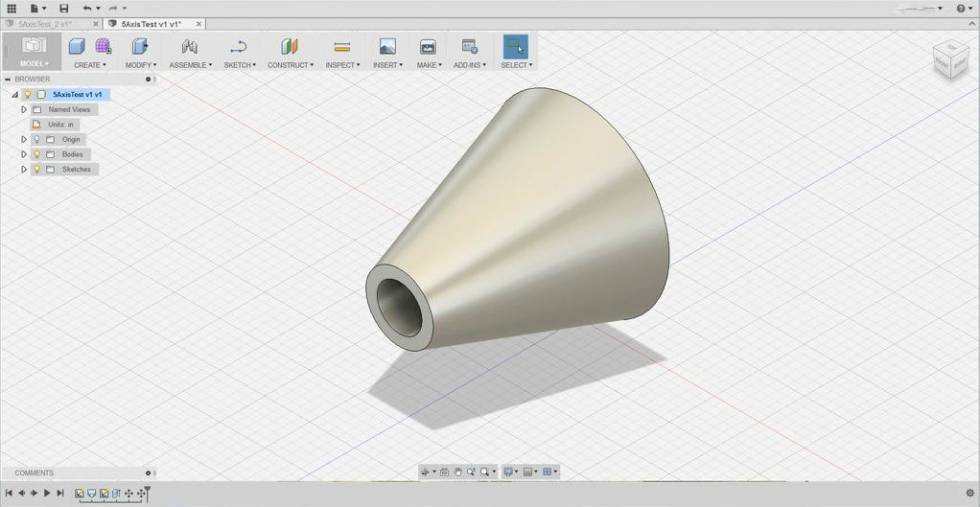Open the MODIFY menu
Viewport: 980px width, 507px height.
[x=141, y=65]
